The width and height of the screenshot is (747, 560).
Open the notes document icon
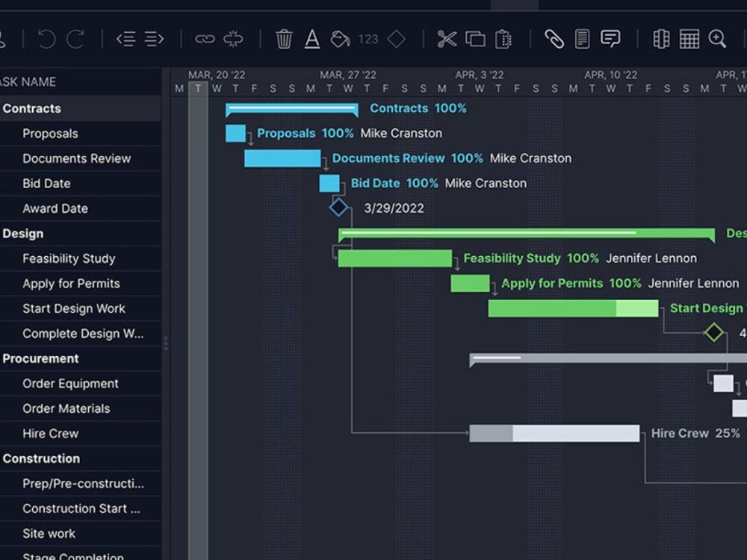click(x=582, y=39)
